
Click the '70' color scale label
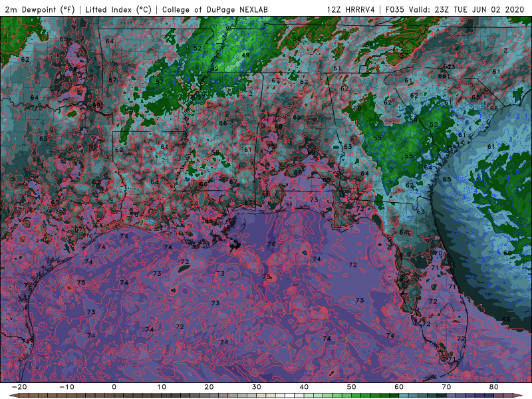(446, 387)
